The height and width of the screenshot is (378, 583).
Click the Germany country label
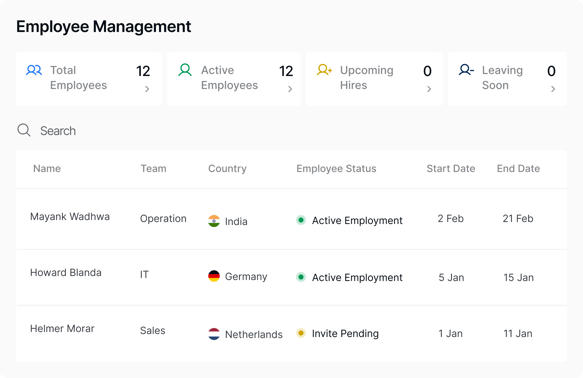246,277
